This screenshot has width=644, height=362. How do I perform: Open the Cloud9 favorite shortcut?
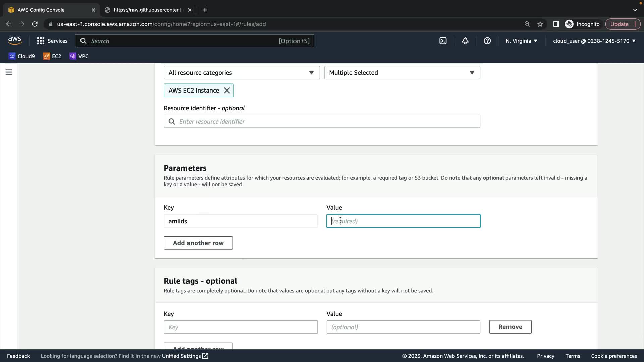tap(22, 56)
